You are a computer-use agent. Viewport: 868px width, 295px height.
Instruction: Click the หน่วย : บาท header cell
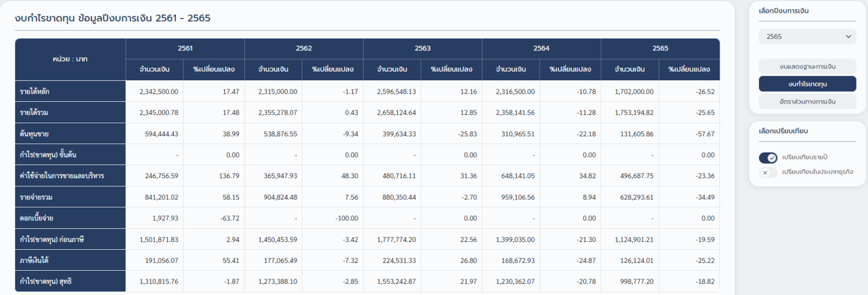(70, 59)
